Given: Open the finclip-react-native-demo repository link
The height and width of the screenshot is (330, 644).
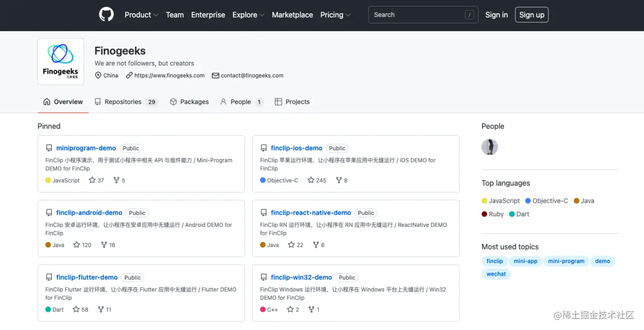Looking at the screenshot, I should tap(311, 213).
